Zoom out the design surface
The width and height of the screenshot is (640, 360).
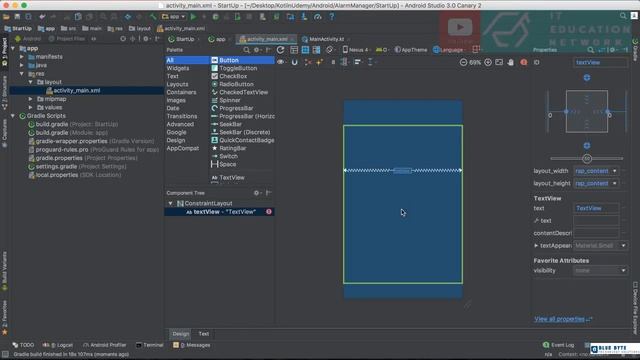463,62
